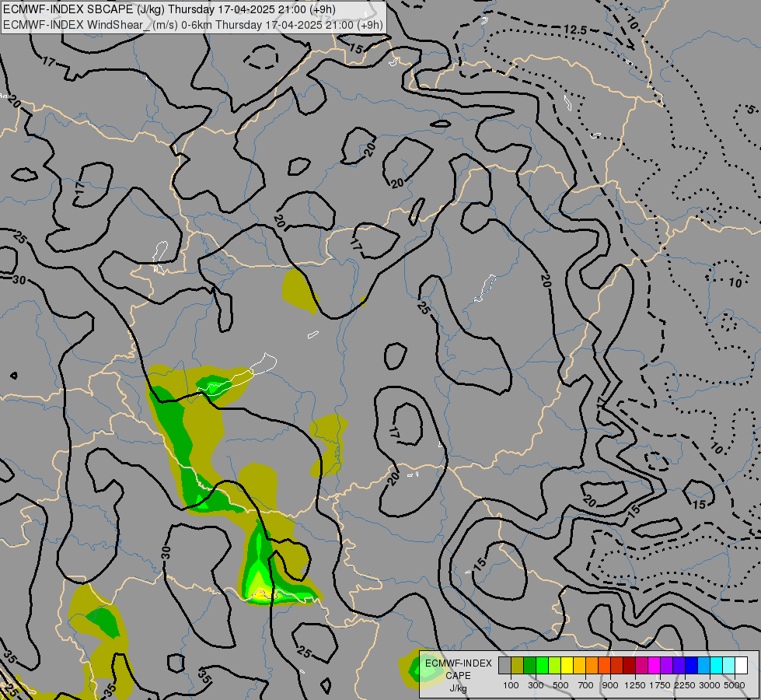This screenshot has height=700, width=761.
Task: Click the SBCAPE title line at top
Action: [169, 9]
